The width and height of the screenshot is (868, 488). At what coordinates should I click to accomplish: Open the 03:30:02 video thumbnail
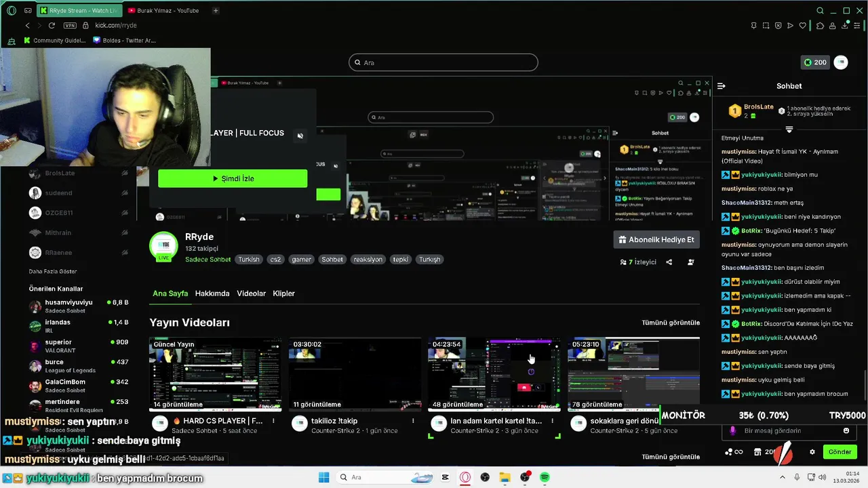click(x=355, y=374)
